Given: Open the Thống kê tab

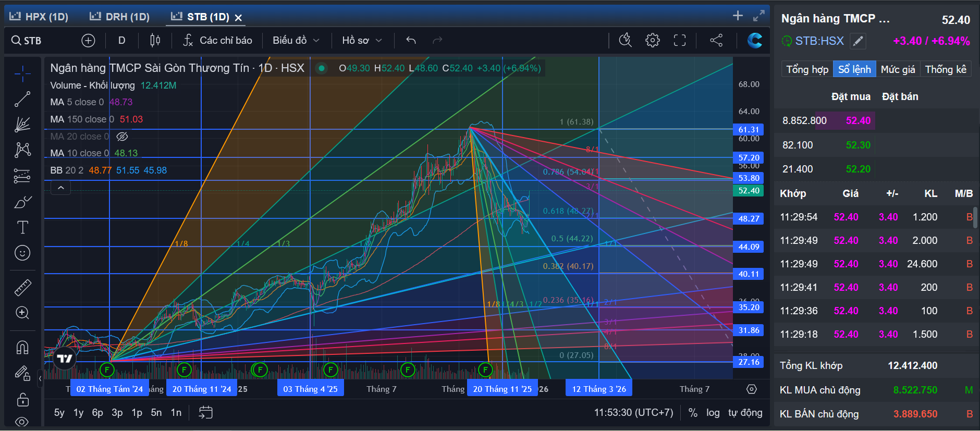Looking at the screenshot, I should 946,69.
